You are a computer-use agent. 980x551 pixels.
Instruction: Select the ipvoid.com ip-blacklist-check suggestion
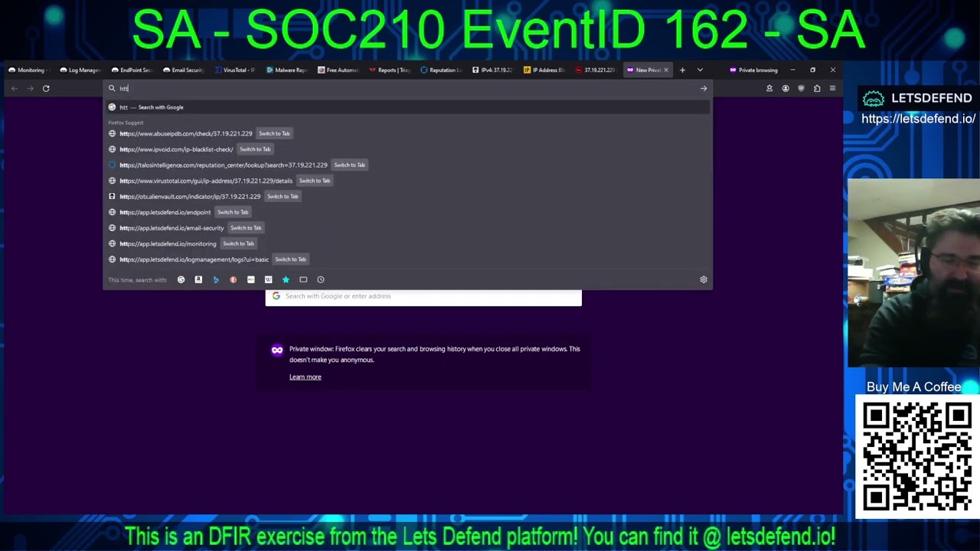pos(407,149)
